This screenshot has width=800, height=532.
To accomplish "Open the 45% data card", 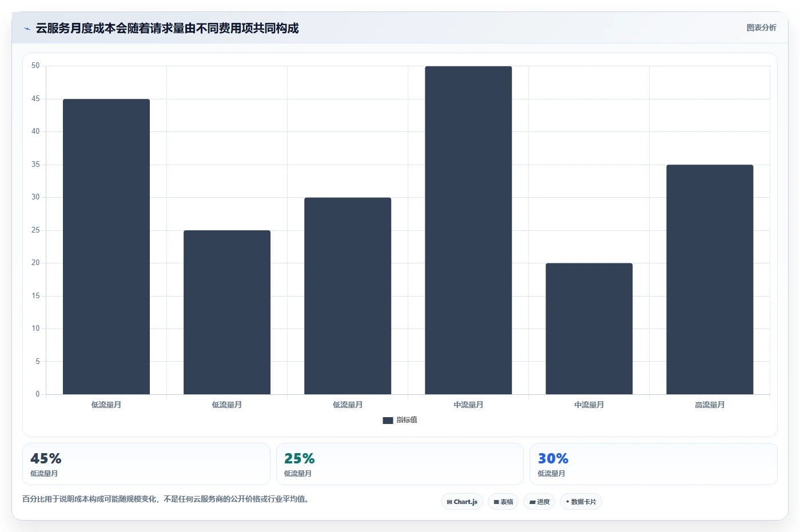I will point(146,464).
